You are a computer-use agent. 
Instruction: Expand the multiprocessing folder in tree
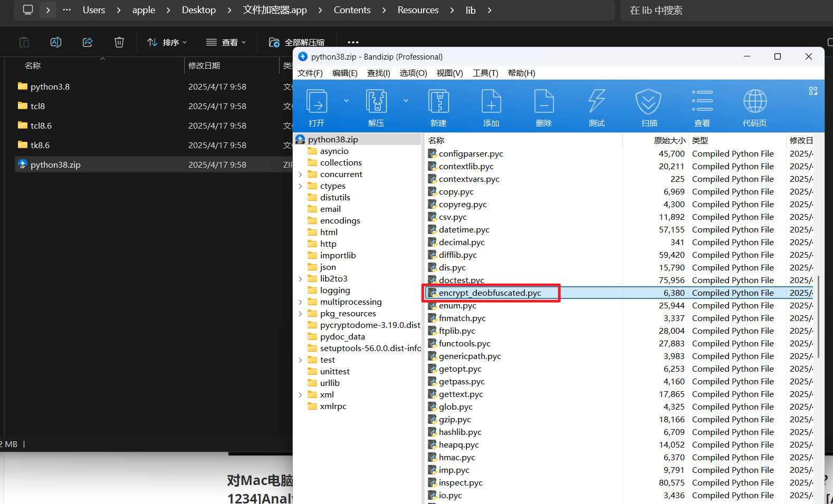click(x=300, y=302)
